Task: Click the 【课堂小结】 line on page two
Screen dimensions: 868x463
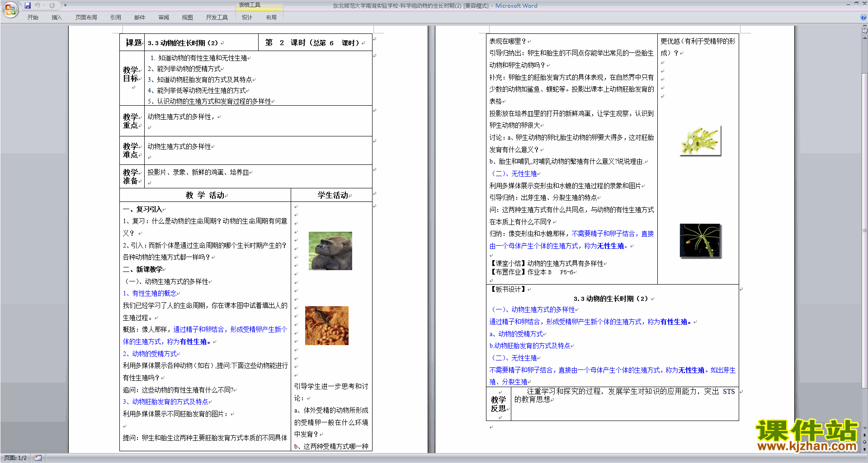Action: [x=547, y=263]
